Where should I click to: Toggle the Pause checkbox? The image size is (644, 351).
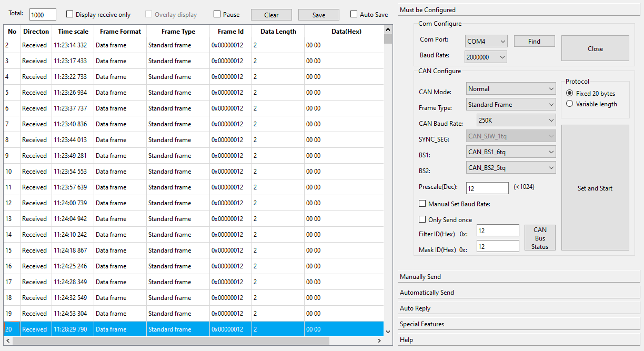(x=217, y=15)
